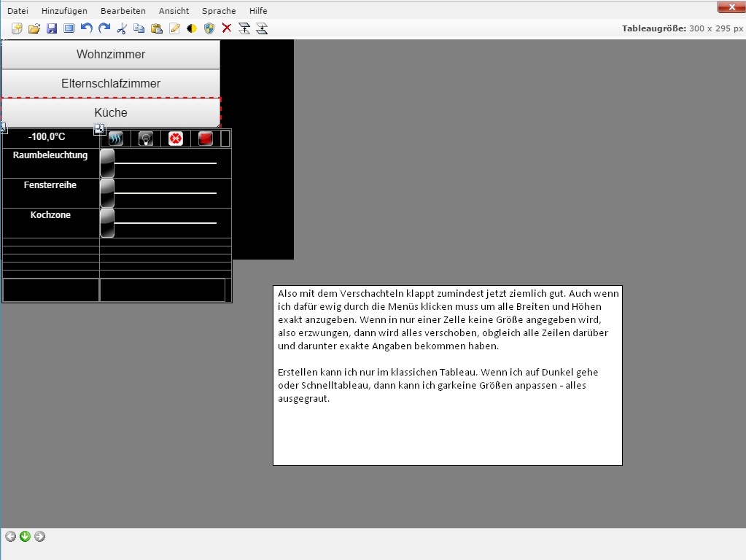
Task: Open the Sprache menu
Action: pyautogui.click(x=219, y=11)
